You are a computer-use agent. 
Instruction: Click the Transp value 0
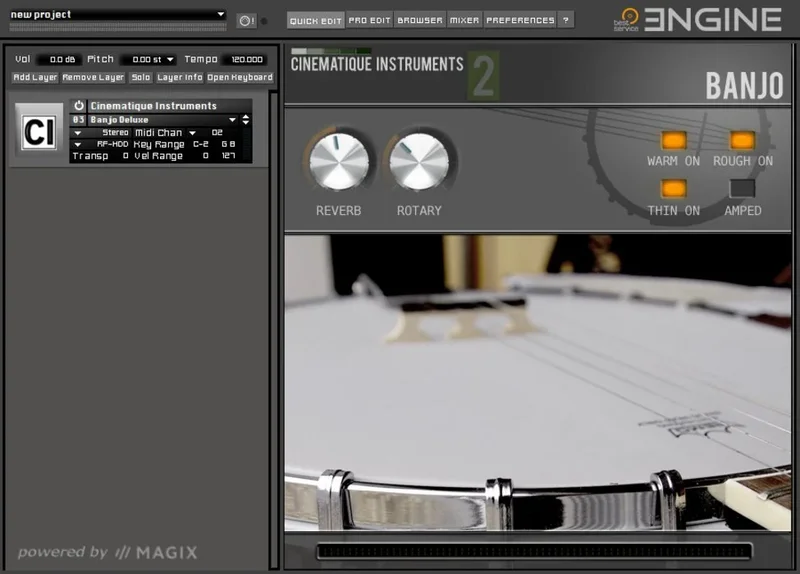pyautogui.click(x=125, y=156)
